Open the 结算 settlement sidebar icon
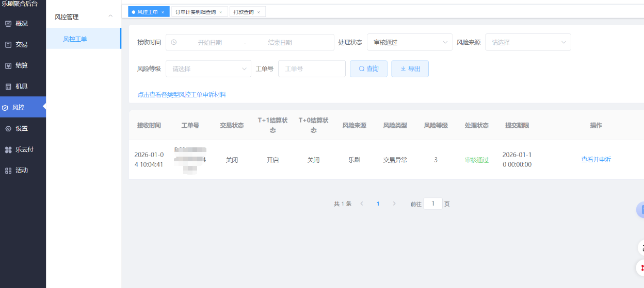Viewport: 644px width, 288px height. pyautogui.click(x=8, y=65)
